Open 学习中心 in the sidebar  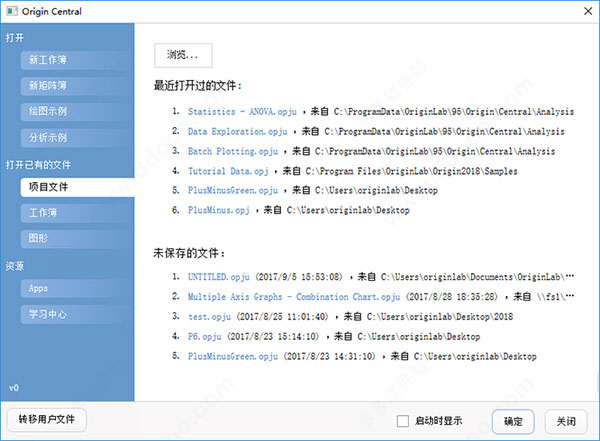tap(75, 314)
